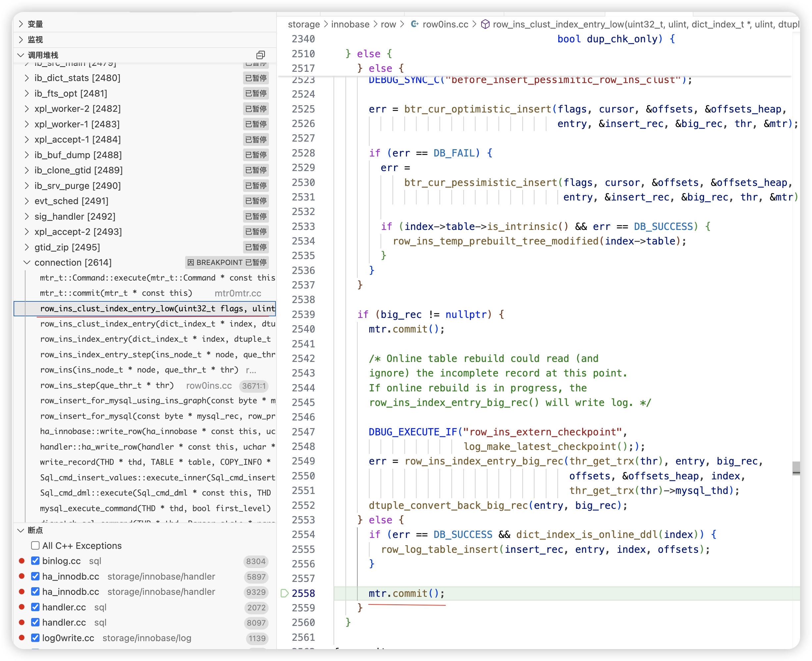Click the BREAKPOINT paused badge on connection thread

(x=227, y=262)
